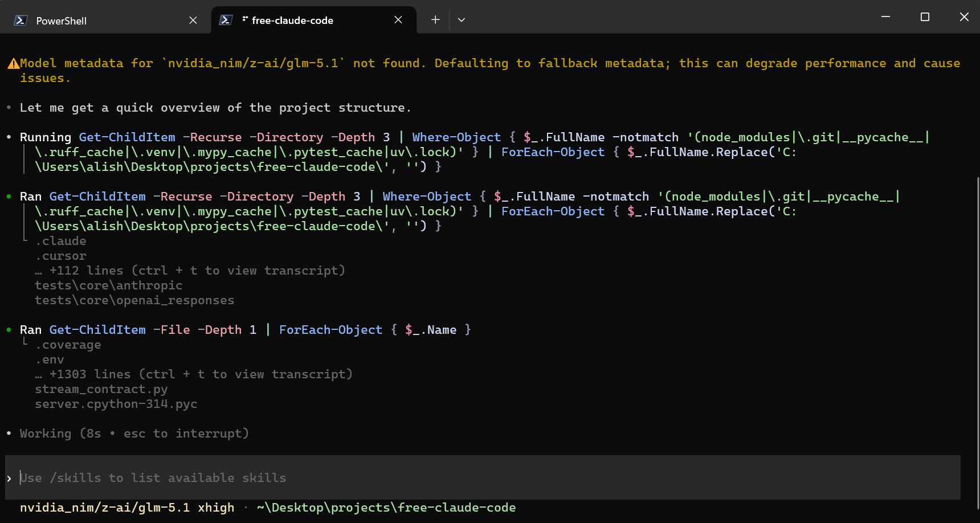
Task: Click 'tests\core\openai_responses' output line
Action: (x=134, y=300)
